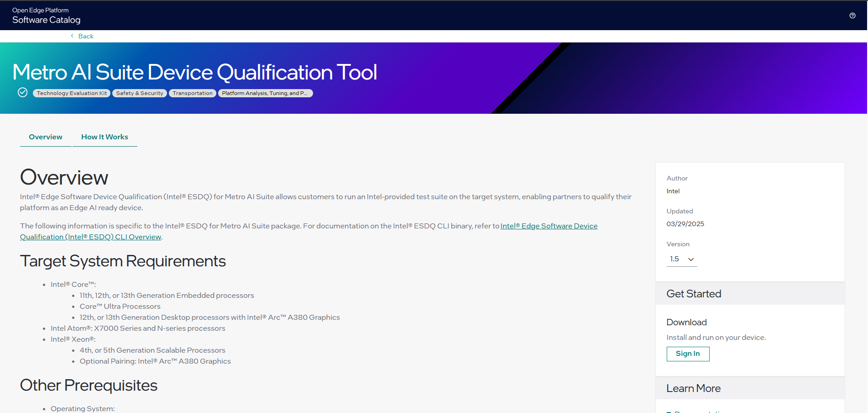Switch to the Overview tab
The height and width of the screenshot is (413, 868).
tap(46, 137)
